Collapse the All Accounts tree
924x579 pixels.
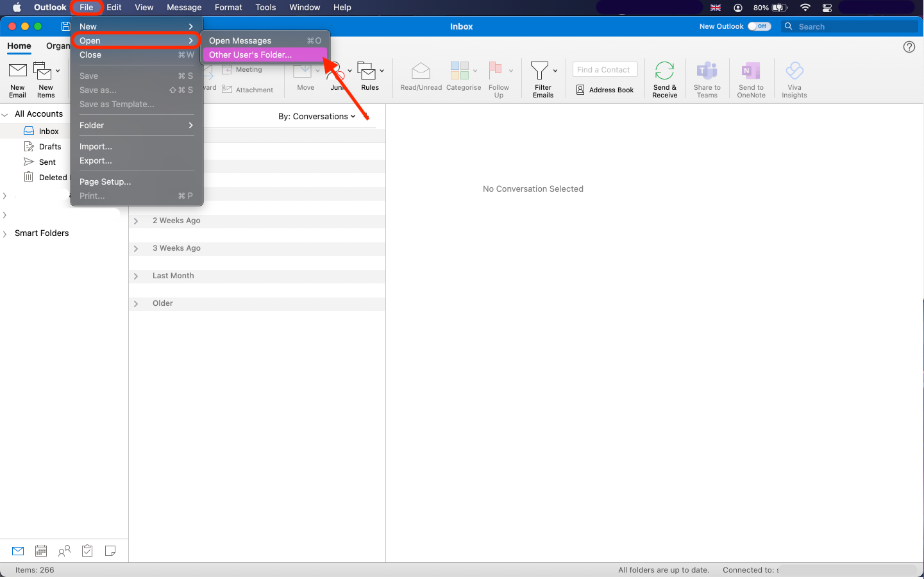point(5,115)
